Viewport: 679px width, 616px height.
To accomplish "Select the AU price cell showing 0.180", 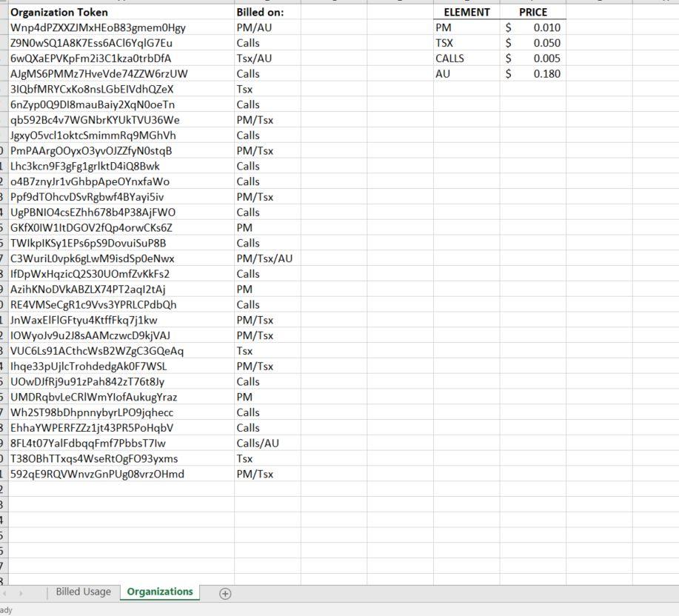I will coord(533,74).
